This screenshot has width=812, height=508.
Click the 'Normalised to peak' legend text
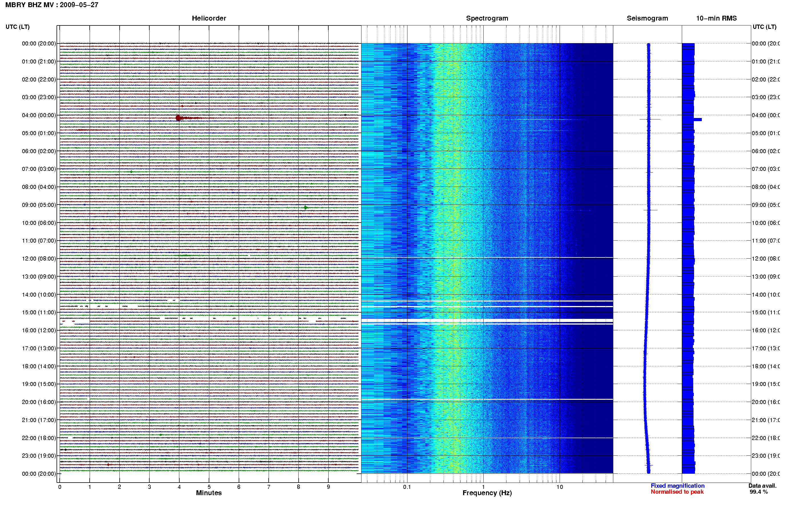[x=677, y=492]
